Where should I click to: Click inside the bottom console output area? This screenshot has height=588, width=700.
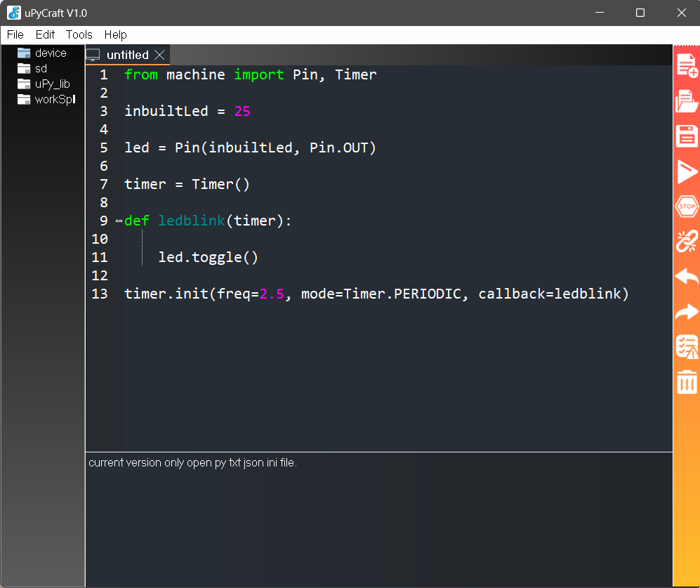pos(378,520)
